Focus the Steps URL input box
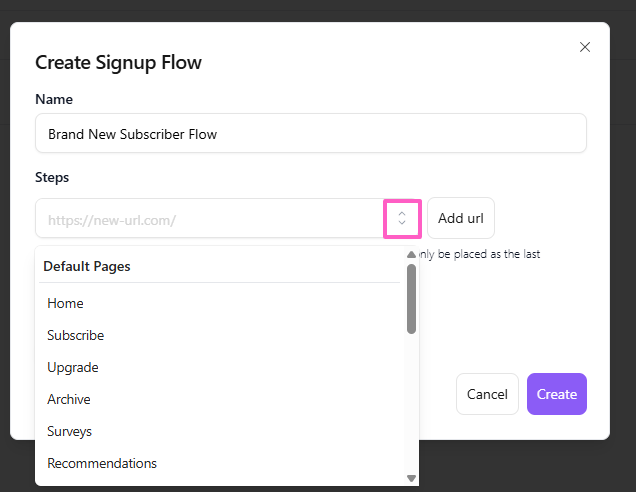The width and height of the screenshot is (636, 492). (x=210, y=218)
